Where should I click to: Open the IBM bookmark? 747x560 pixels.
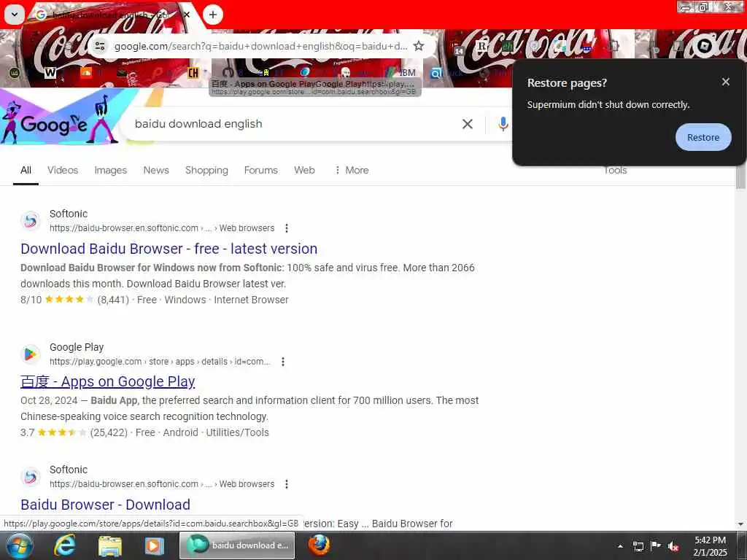click(402, 72)
